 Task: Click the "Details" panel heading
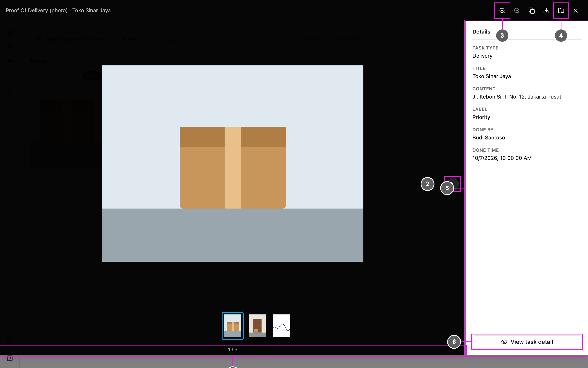[x=481, y=32]
